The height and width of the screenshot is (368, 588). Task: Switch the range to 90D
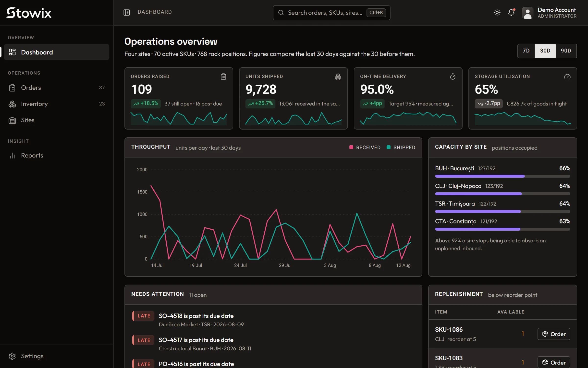566,51
